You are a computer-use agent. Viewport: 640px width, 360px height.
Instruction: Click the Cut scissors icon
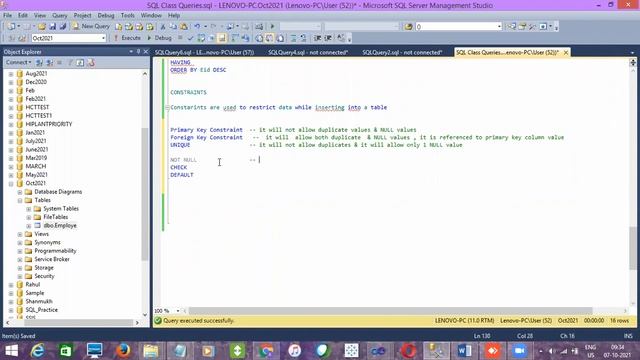click(x=162, y=27)
